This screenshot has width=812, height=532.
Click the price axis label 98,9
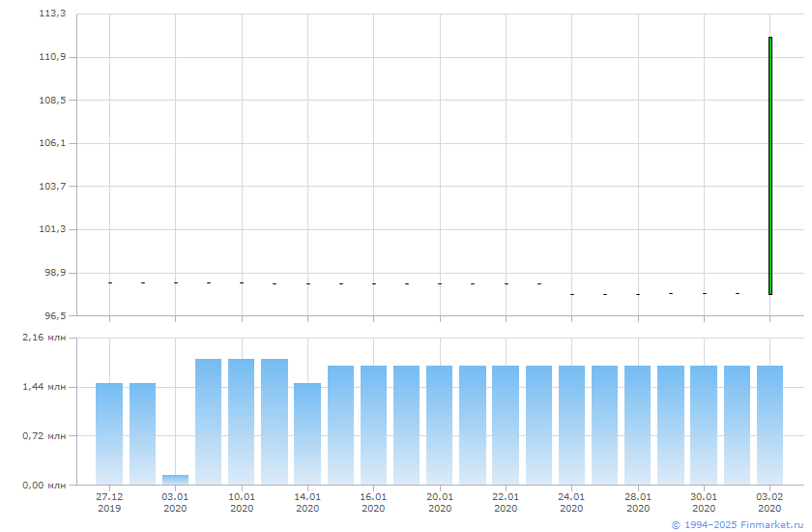[55, 272]
